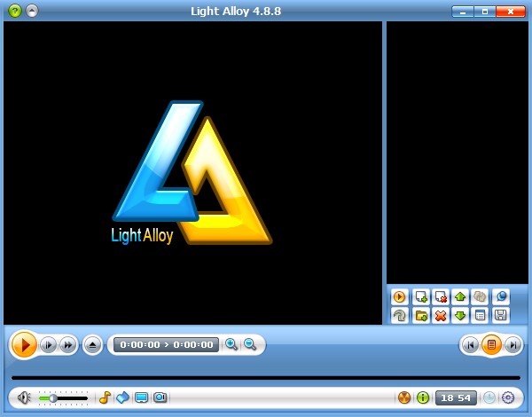Clear the playlist with the red X

441,316
